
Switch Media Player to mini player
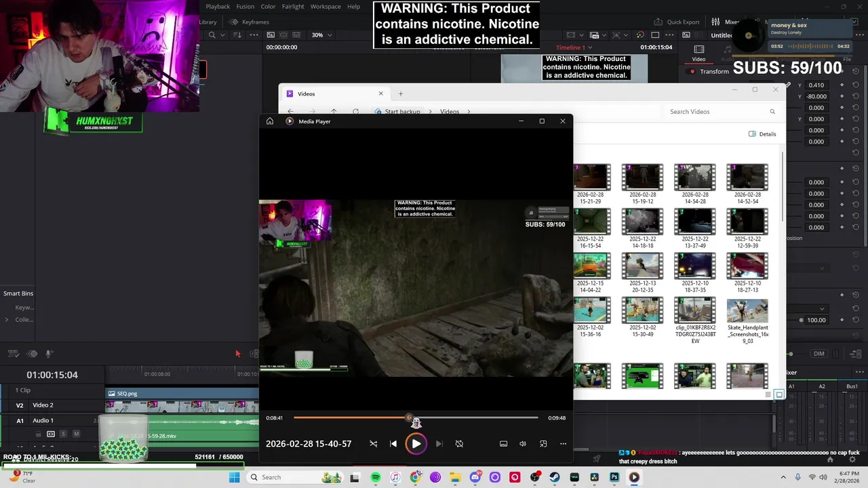point(543,444)
